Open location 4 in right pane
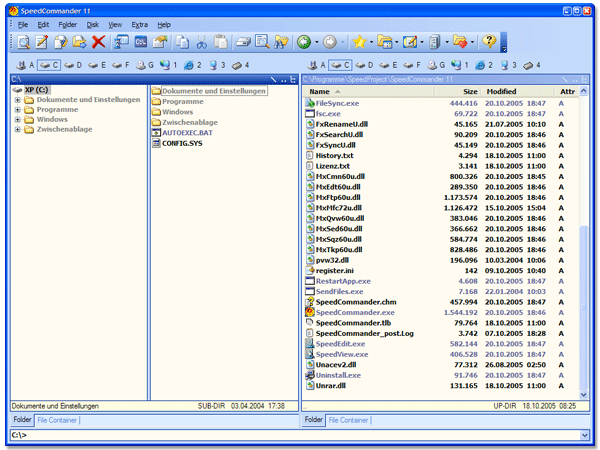Screen dimensions: 600x450 point(532,65)
